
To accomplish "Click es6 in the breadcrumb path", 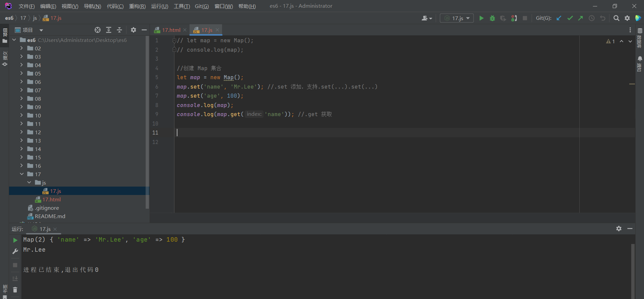I will [9, 18].
